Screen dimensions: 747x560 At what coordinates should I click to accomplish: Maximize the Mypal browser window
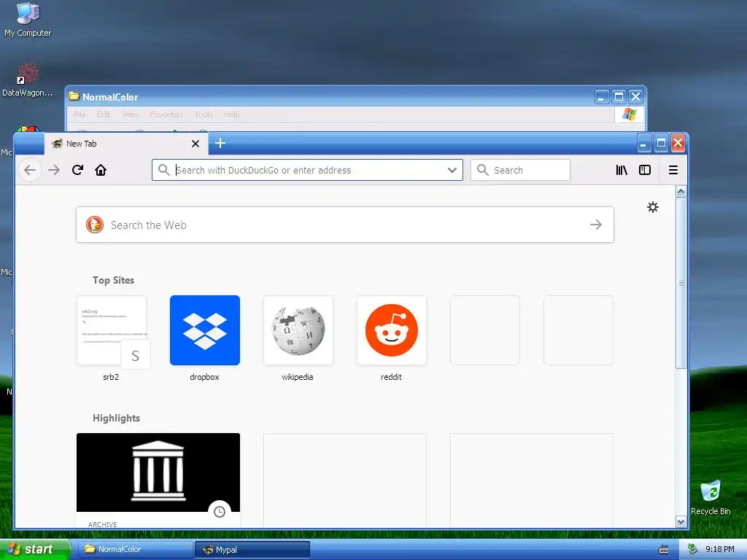pyautogui.click(x=661, y=143)
